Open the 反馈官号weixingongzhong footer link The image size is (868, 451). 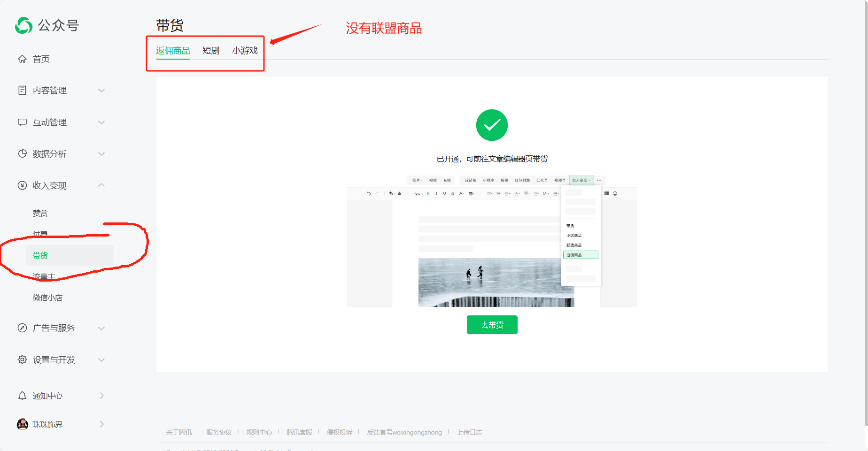(x=404, y=432)
